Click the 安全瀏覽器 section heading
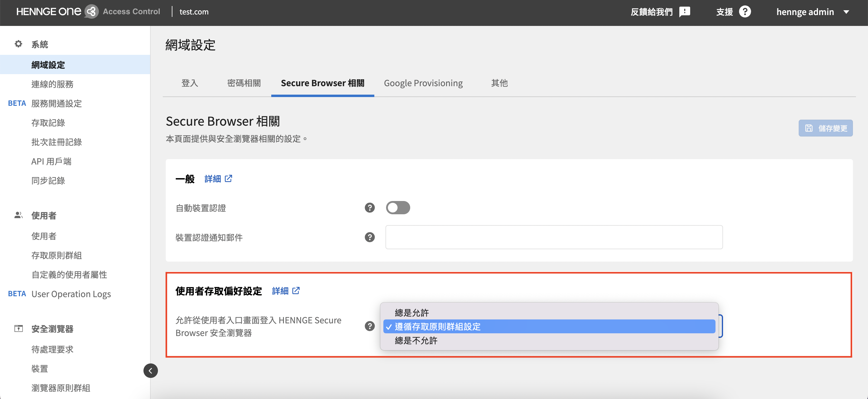 (x=52, y=329)
